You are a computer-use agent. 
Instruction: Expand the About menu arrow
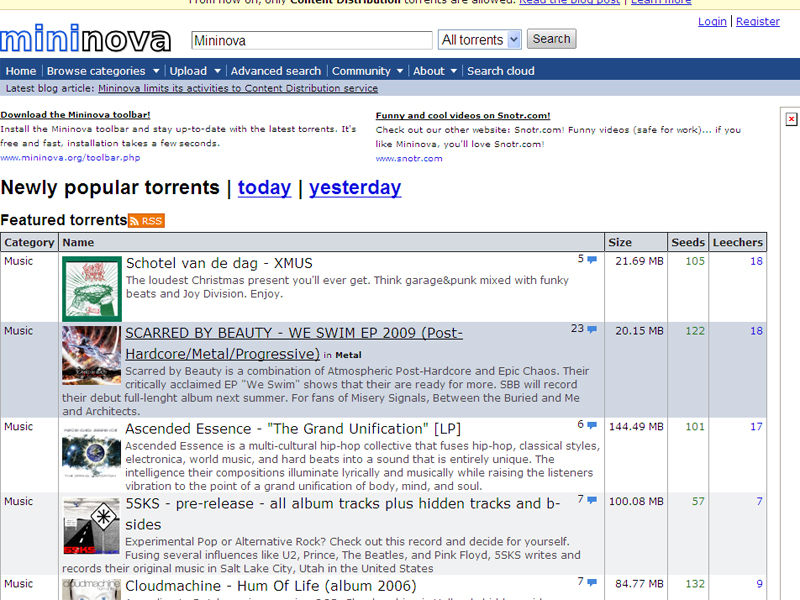454,71
